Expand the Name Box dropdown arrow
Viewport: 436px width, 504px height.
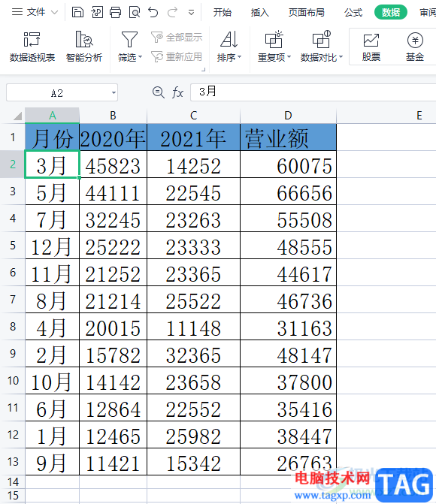[x=114, y=93]
